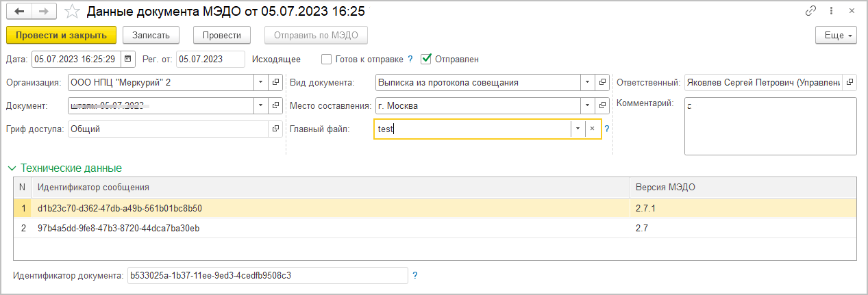This screenshot has width=868, height=295.
Task: Open the window options three-dot menu
Action: point(832,12)
